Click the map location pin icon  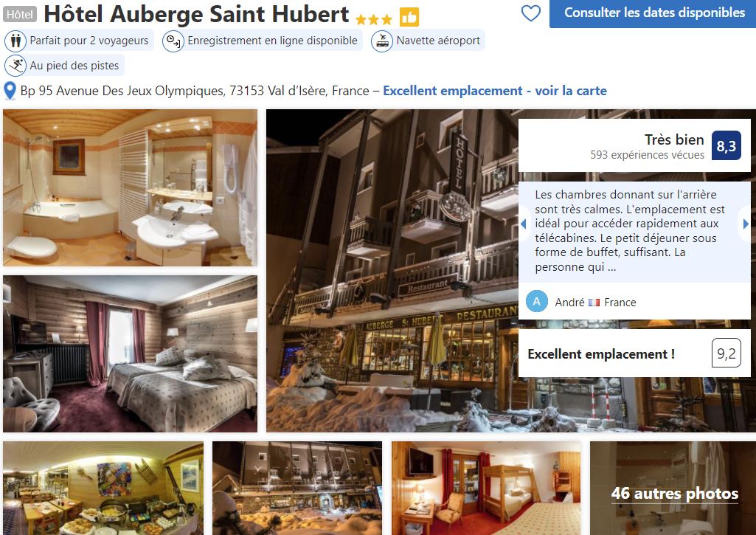(x=10, y=91)
